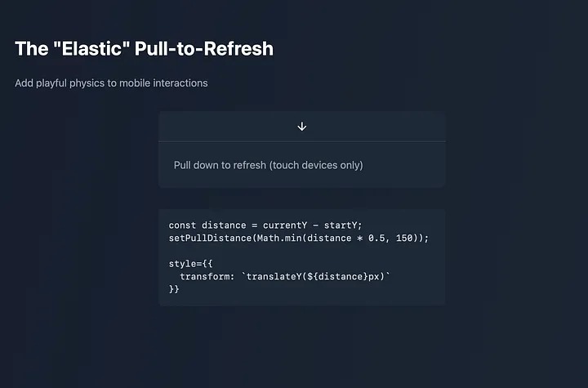Click the word distance after const

tap(224, 225)
